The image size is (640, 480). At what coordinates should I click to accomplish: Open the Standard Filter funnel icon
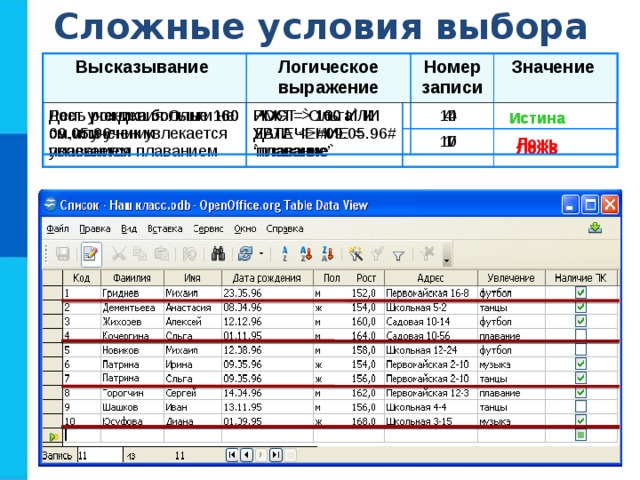[398, 256]
